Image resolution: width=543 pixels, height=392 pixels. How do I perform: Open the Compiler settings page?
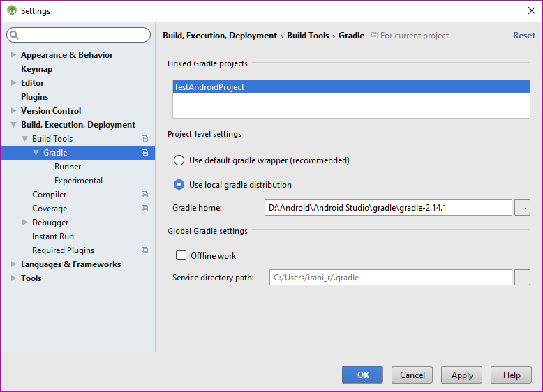point(49,195)
